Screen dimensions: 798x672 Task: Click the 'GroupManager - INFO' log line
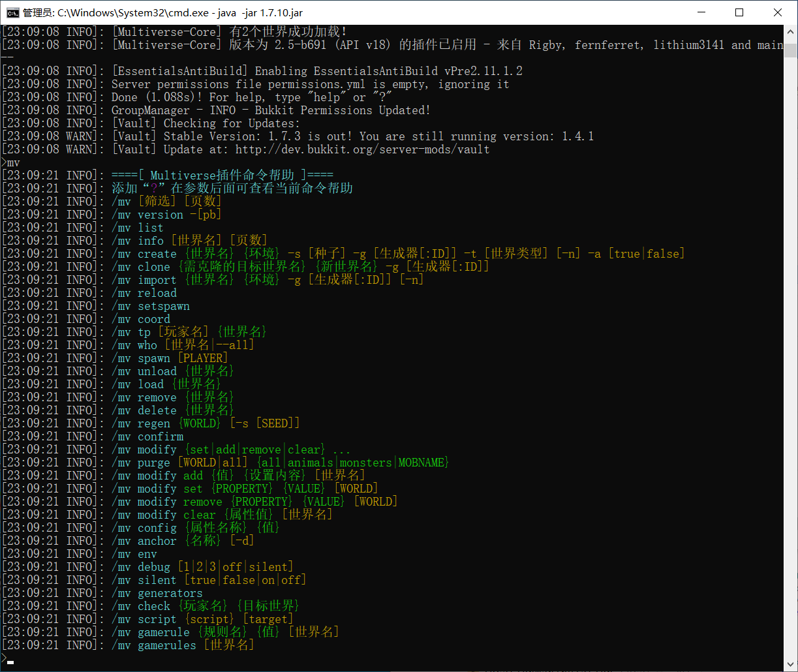coord(216,110)
